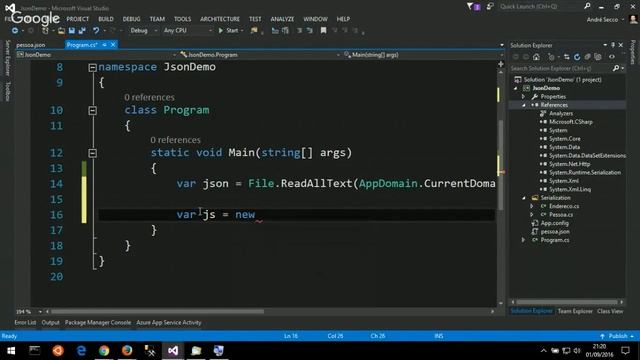Open the feedback icon beside notifications

click(x=490, y=6)
